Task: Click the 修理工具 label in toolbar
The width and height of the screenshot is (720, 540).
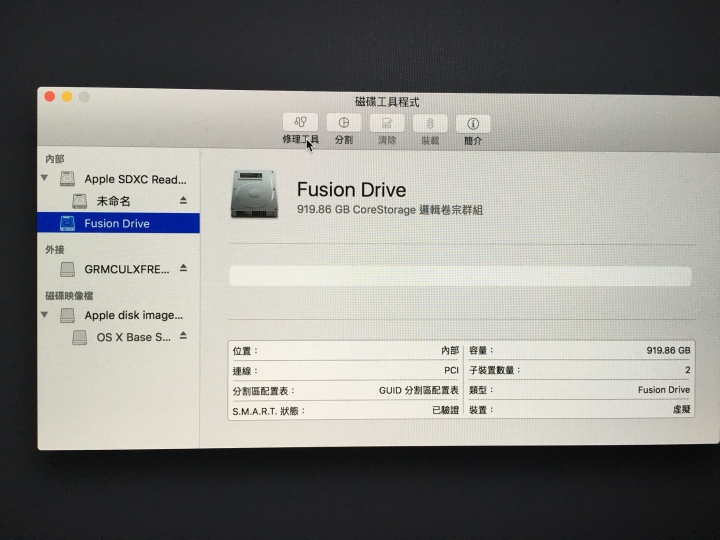Action: tap(300, 139)
